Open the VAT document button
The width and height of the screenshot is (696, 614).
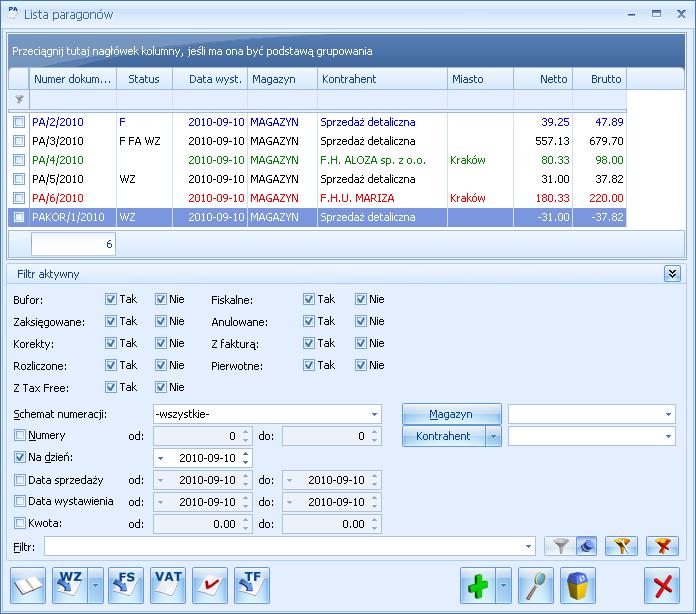click(168, 585)
